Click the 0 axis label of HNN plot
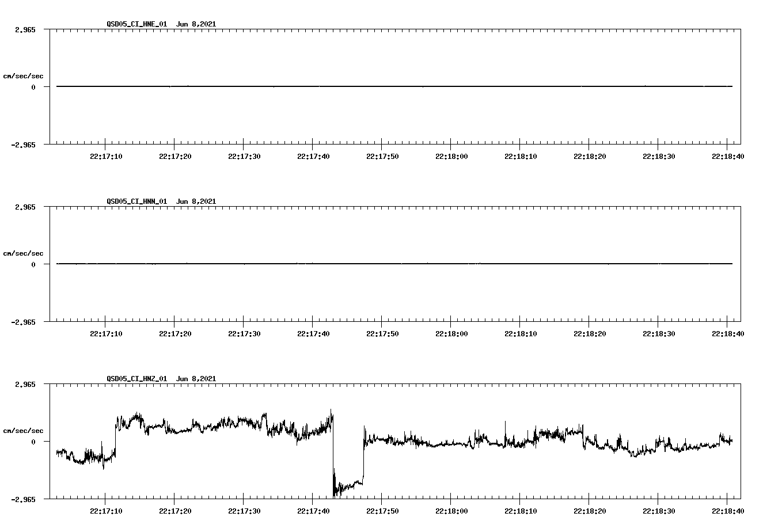 click(x=33, y=265)
